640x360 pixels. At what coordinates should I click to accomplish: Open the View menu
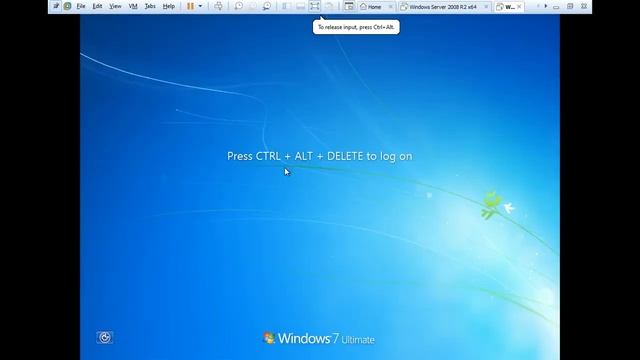tap(115, 6)
